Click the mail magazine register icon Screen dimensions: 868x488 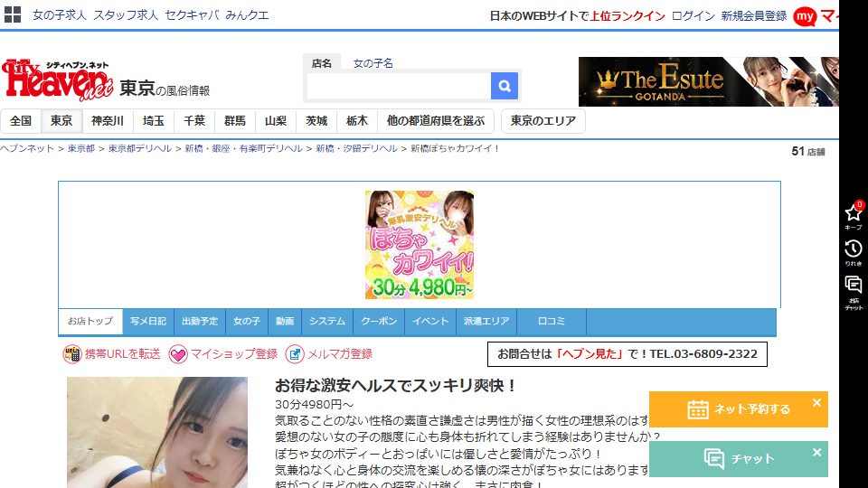click(x=295, y=354)
